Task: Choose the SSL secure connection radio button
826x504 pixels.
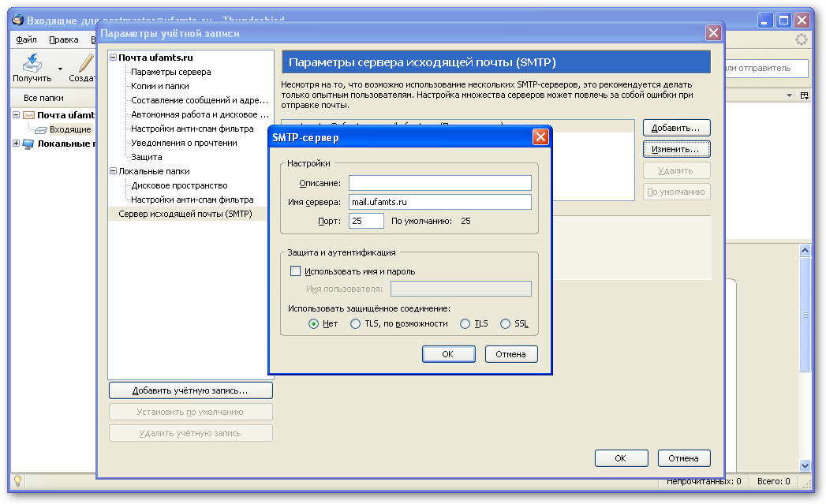Action: click(505, 323)
